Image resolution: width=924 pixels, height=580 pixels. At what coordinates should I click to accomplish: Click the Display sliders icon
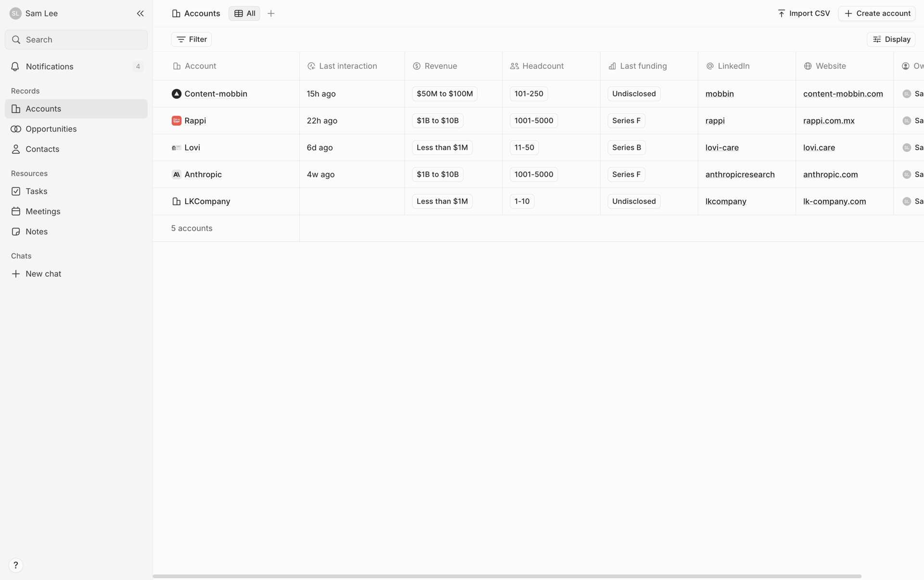tap(877, 39)
